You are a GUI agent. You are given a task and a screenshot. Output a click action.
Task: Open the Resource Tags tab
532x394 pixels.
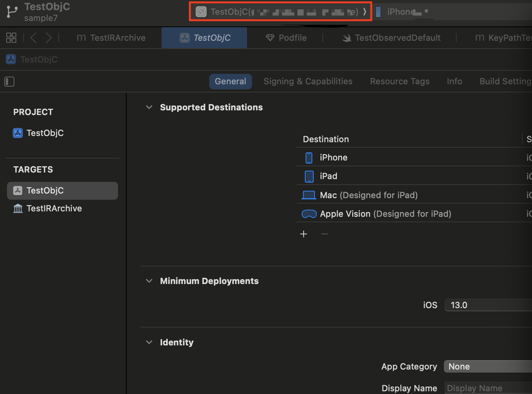point(400,82)
